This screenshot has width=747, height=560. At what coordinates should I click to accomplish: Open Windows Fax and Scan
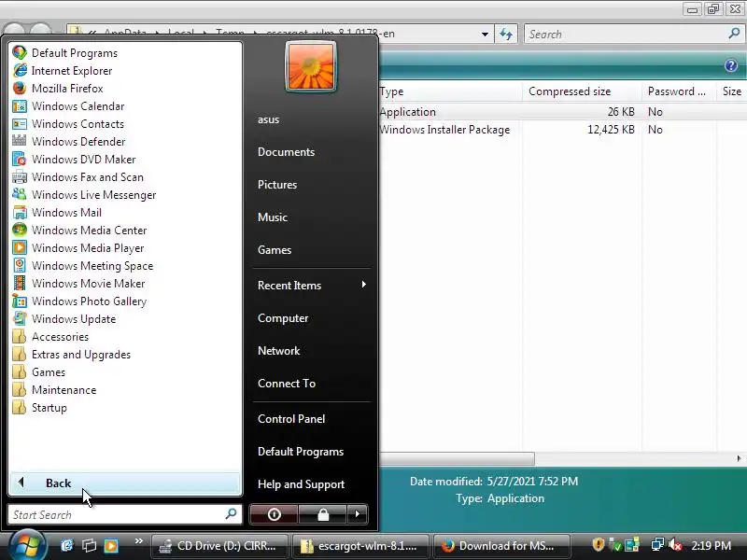tap(78, 177)
